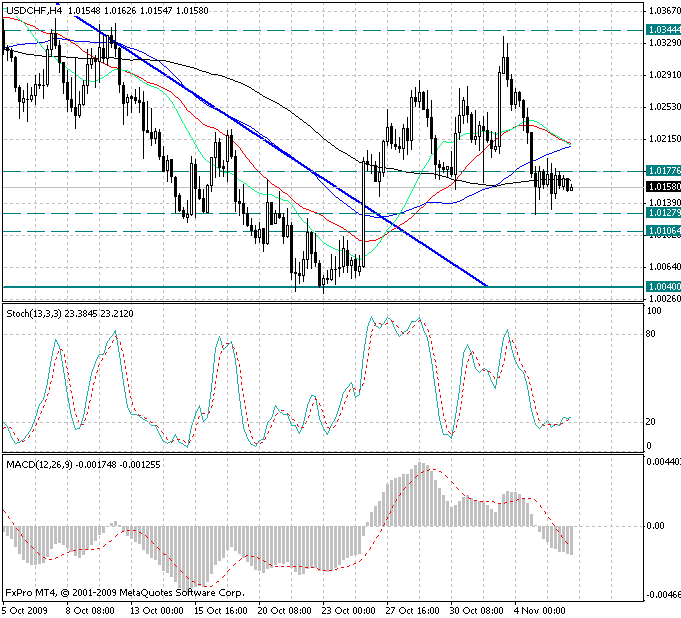Click the 4 Nov 00:00 time label
This screenshot has width=681, height=618.
point(540,611)
